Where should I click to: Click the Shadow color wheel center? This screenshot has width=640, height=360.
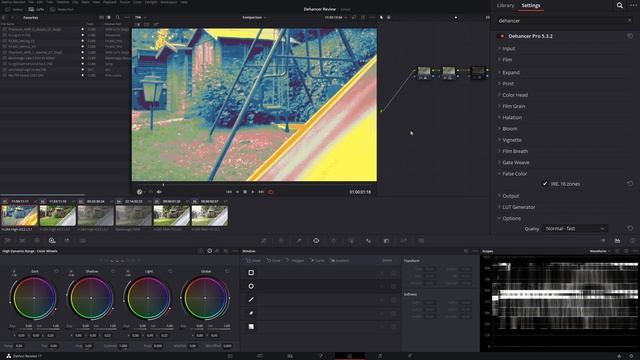tap(91, 298)
